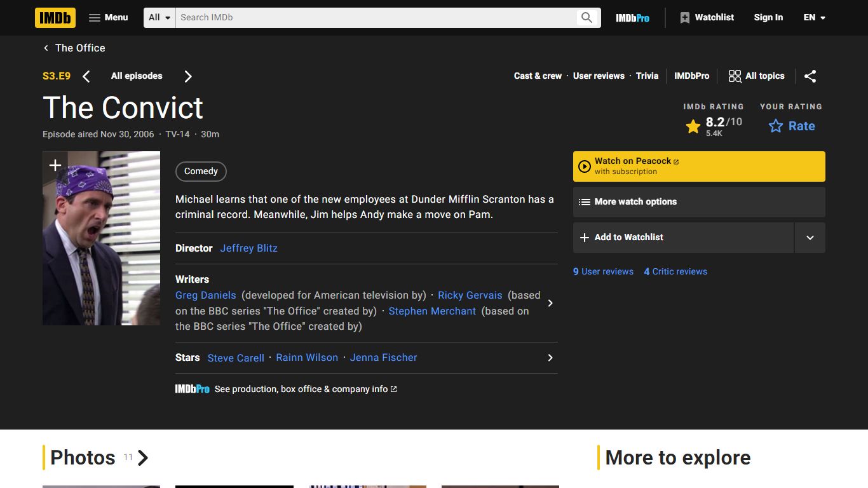
Task: Open All topics grid
Action: pos(756,76)
